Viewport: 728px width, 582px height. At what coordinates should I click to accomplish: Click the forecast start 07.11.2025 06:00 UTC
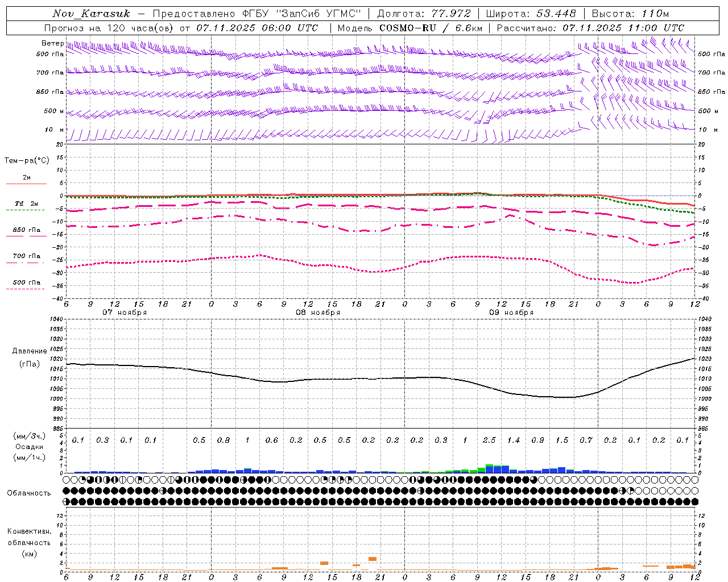(x=257, y=28)
